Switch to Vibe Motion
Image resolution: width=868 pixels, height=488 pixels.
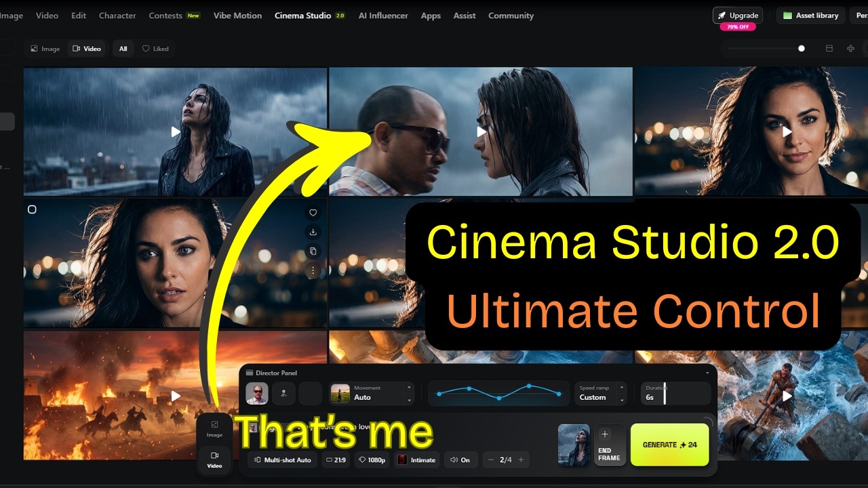[x=237, y=16]
